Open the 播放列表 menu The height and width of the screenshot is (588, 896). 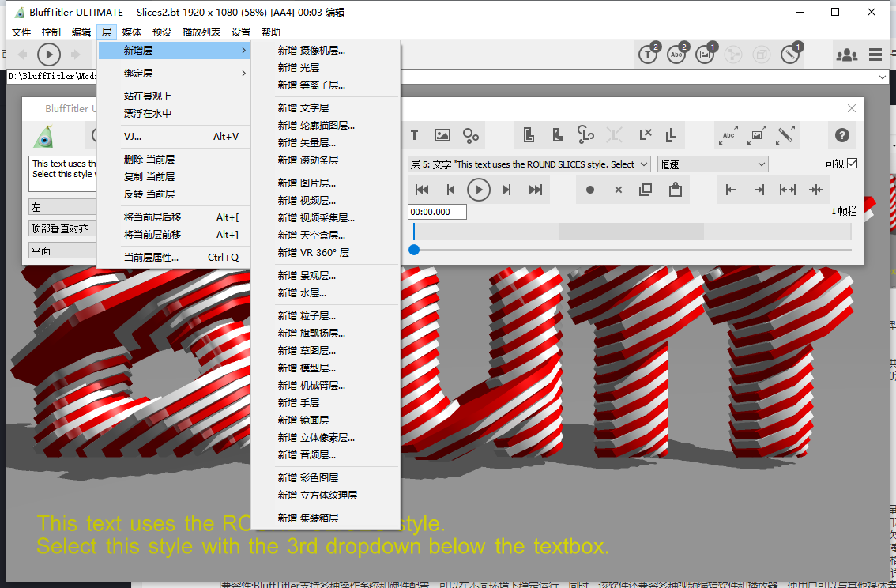point(201,32)
